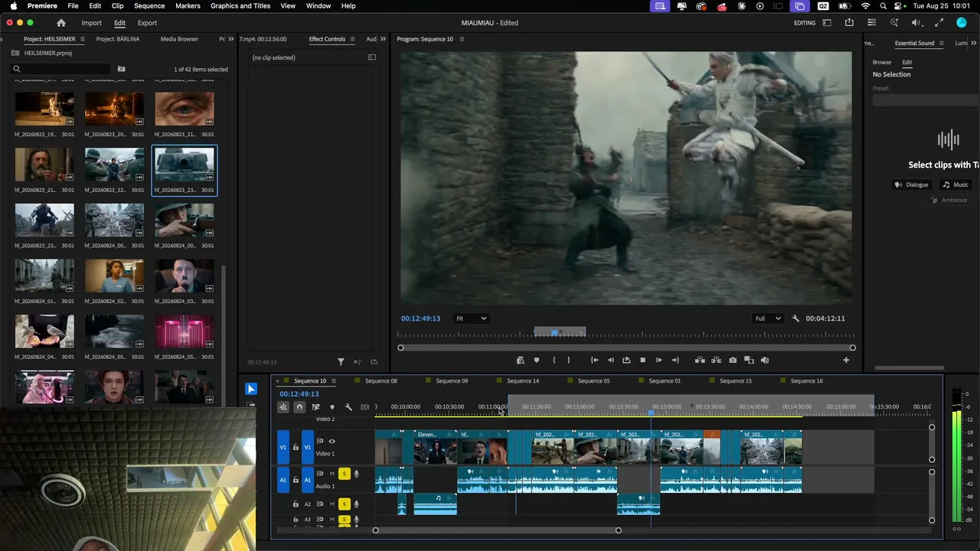Open the Essential Sound Preset dropdown
This screenshot has height=551, width=980.
[926, 100]
